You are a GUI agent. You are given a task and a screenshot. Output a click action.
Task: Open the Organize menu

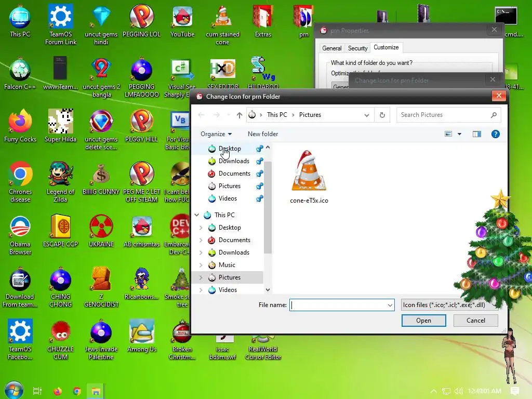216,134
